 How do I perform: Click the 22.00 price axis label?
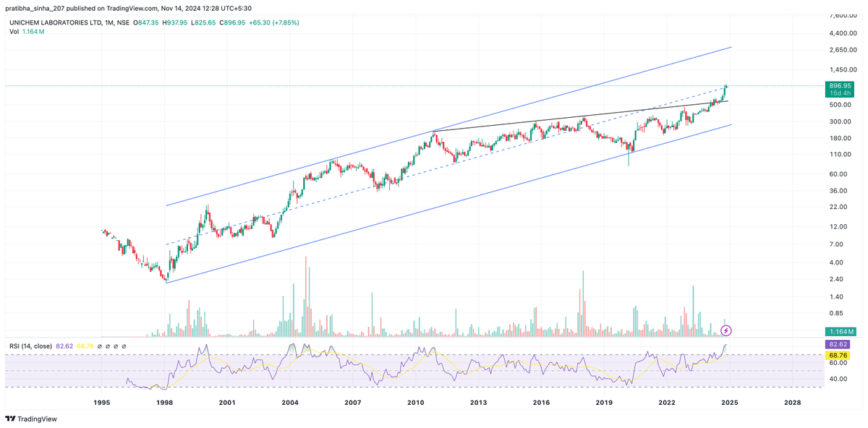click(x=838, y=207)
